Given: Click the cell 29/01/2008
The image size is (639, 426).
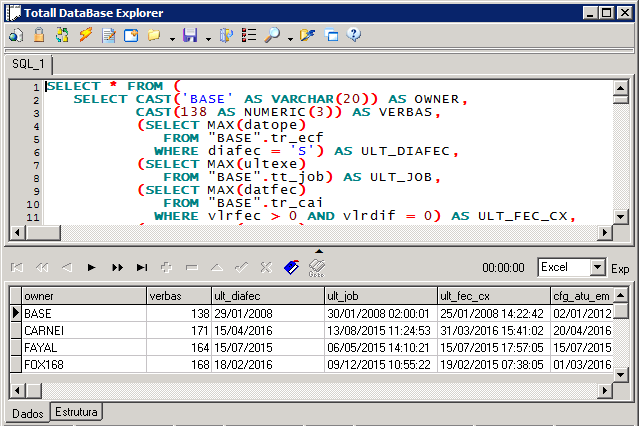Looking at the screenshot, I should (x=268, y=313).
